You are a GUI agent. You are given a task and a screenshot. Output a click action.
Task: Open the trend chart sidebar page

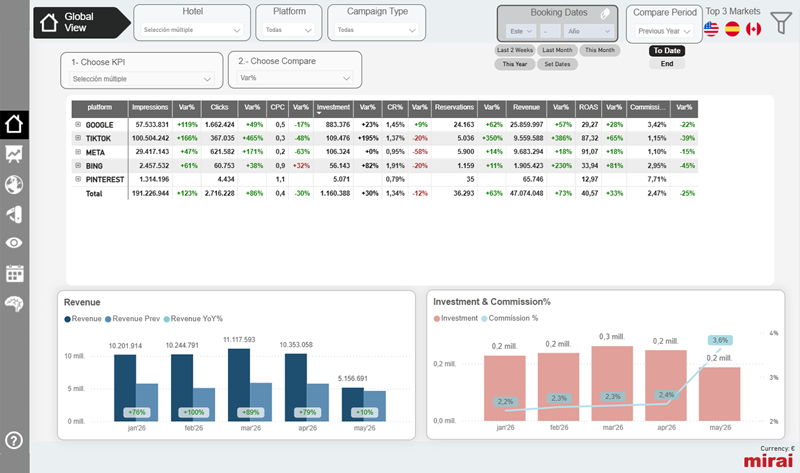14,154
